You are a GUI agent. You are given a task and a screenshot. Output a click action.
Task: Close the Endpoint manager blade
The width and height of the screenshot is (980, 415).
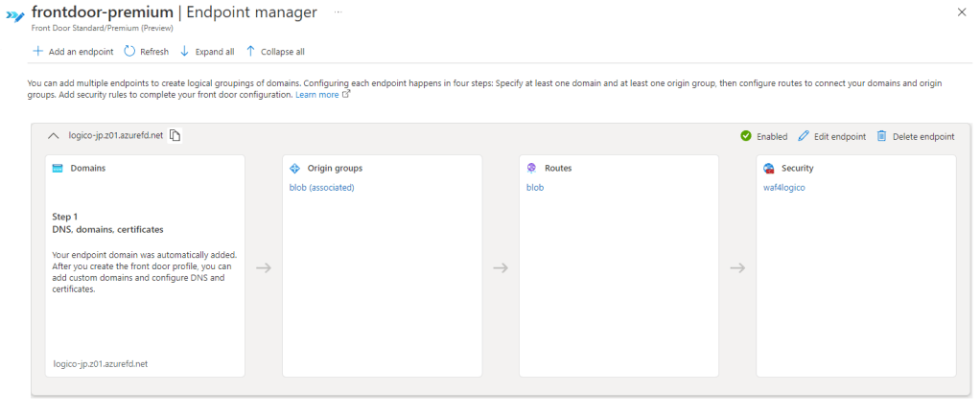point(962,12)
